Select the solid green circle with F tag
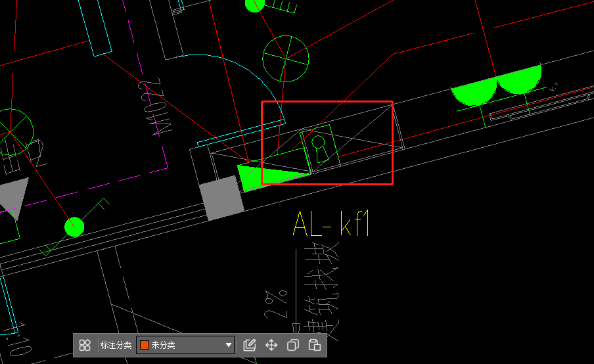The image size is (594, 364). (x=74, y=227)
